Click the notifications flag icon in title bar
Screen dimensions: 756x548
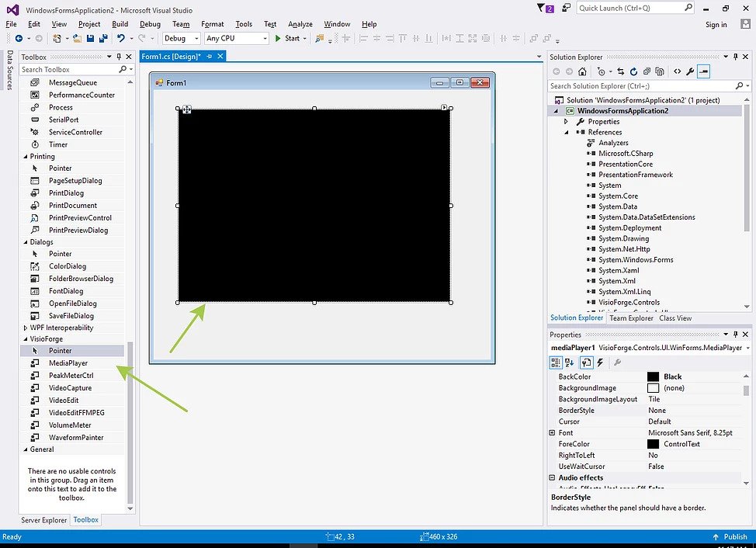pos(546,9)
